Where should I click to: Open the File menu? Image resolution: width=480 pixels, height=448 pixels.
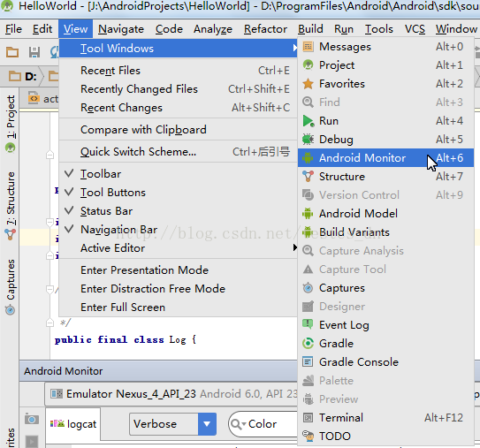(x=14, y=29)
